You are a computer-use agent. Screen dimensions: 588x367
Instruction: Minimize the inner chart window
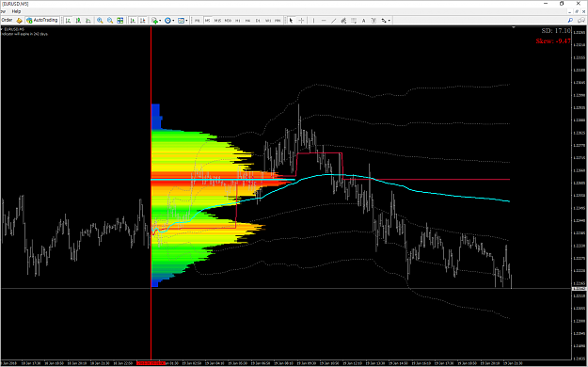pyautogui.click(x=570, y=11)
